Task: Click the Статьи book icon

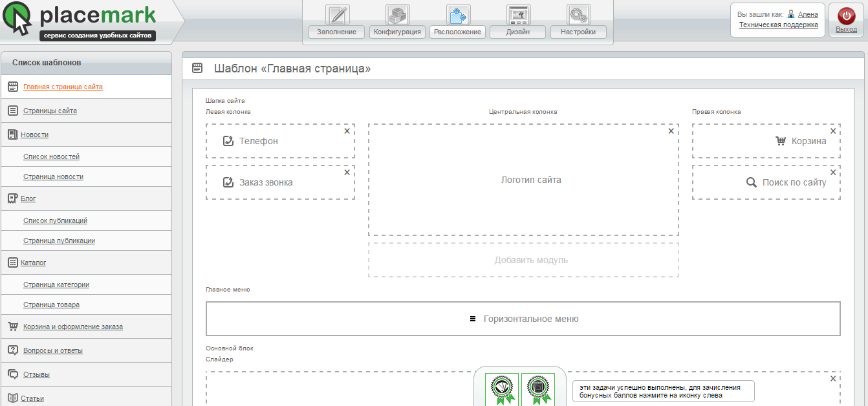Action: coord(13,398)
